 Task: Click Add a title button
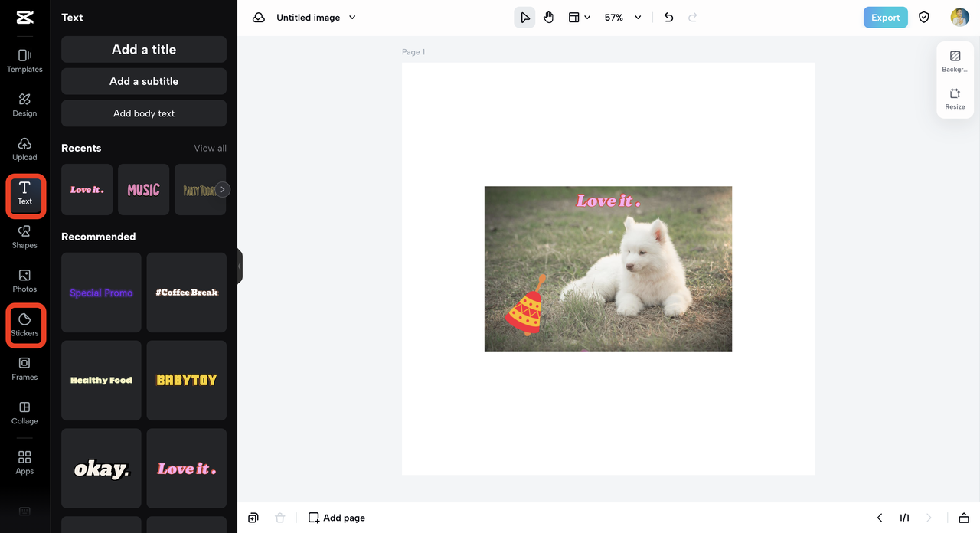point(144,49)
